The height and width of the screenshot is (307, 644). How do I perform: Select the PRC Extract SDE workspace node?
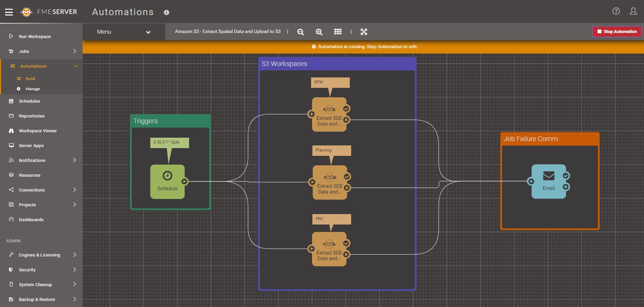329,249
